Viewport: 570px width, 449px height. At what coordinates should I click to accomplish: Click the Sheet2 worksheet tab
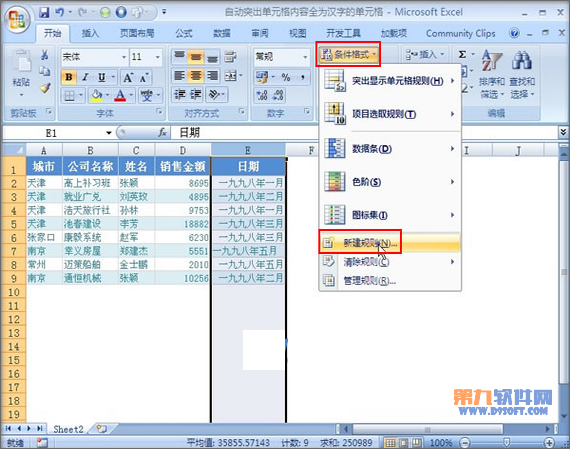coord(68,429)
